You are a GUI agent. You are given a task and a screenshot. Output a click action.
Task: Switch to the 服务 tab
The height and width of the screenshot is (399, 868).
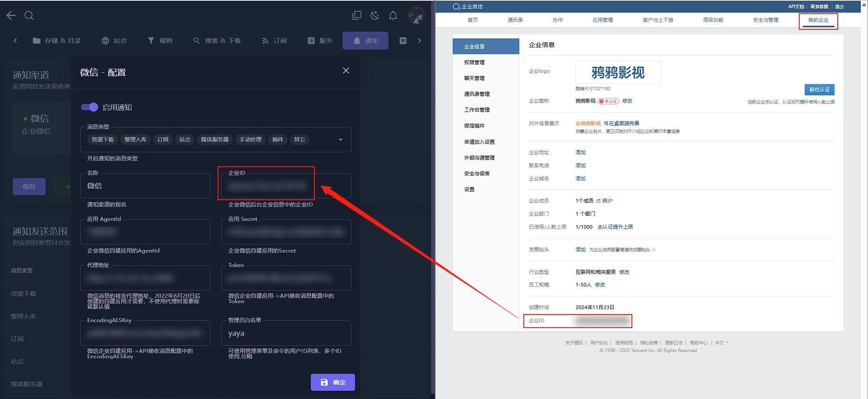click(320, 41)
